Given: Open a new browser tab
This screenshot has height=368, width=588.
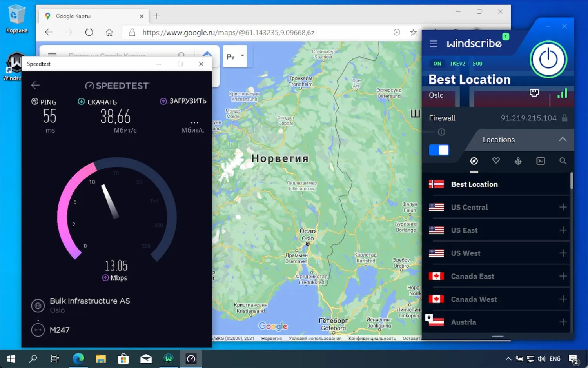Looking at the screenshot, I should (x=156, y=16).
